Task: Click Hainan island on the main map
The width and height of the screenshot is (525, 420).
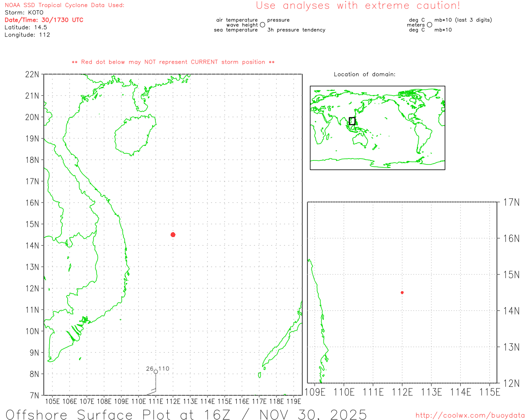Action: pyautogui.click(x=135, y=135)
